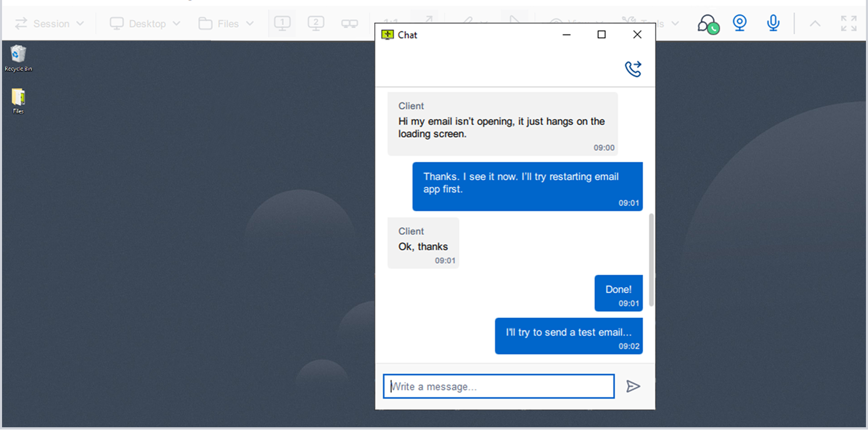868x430 pixels.
Task: Click the Chat window vertical scrollbar
Action: (x=651, y=260)
